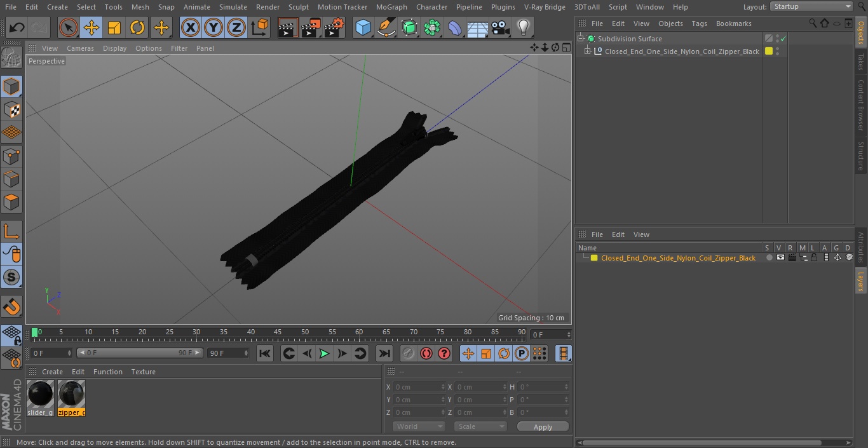Viewport: 868px width, 448px height.
Task: Toggle Autokeying button
Action: click(x=426, y=353)
